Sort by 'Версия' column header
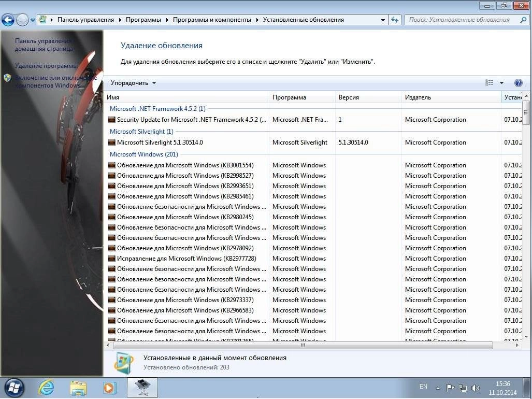Viewport: 532px width, 399px height. (x=368, y=97)
